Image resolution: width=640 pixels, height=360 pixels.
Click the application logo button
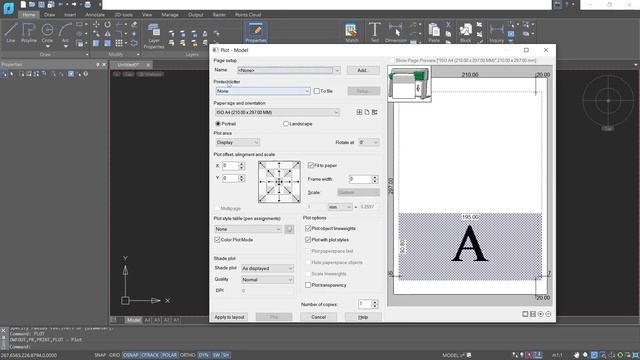(x=8, y=7)
